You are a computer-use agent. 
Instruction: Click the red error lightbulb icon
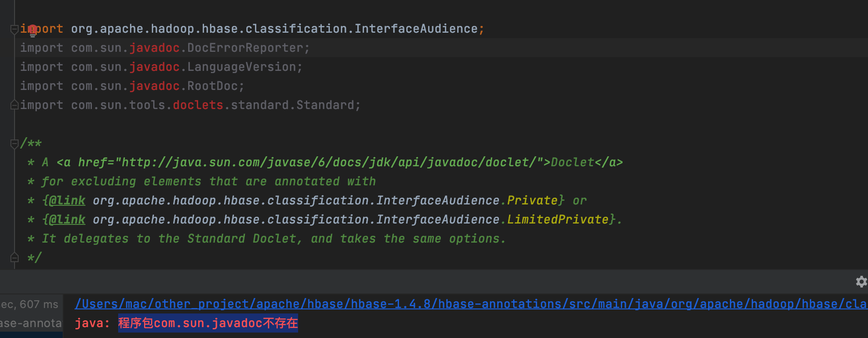[x=32, y=30]
